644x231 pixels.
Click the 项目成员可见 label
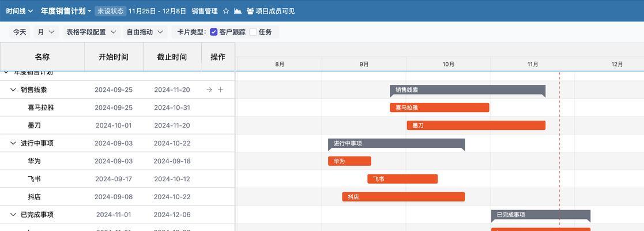(275, 11)
